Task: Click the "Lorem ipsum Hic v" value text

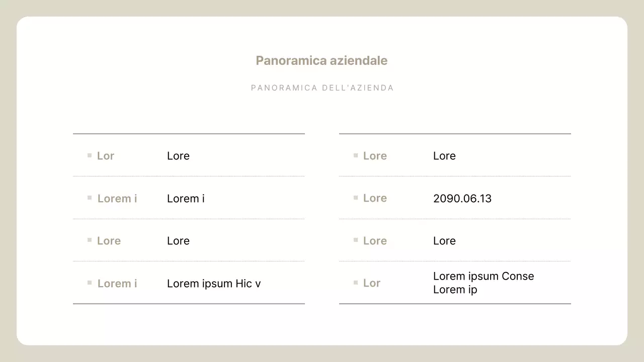Action: [214, 284]
